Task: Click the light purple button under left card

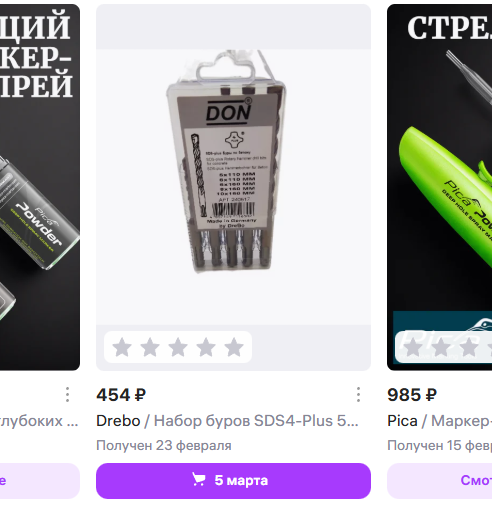Action: (40, 481)
